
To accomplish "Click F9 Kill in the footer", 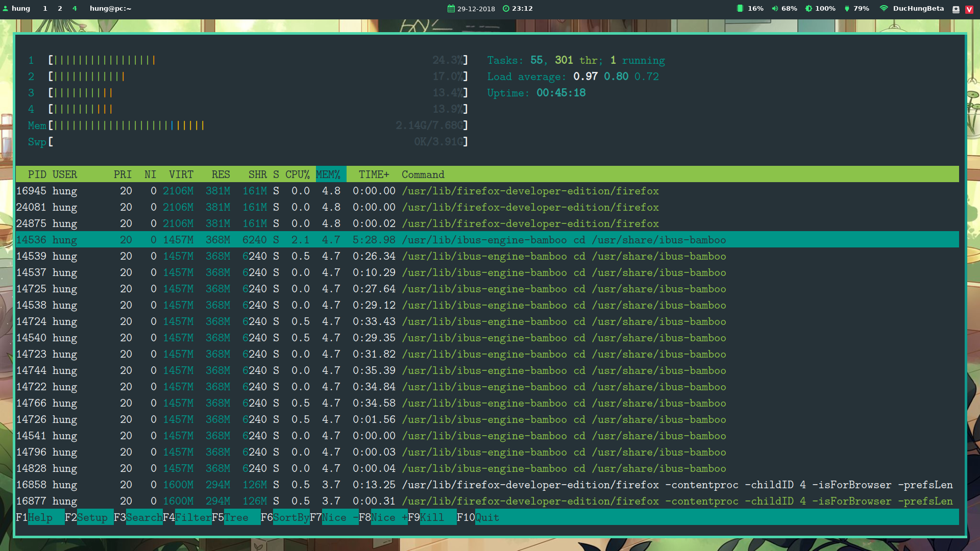I will pyautogui.click(x=432, y=517).
